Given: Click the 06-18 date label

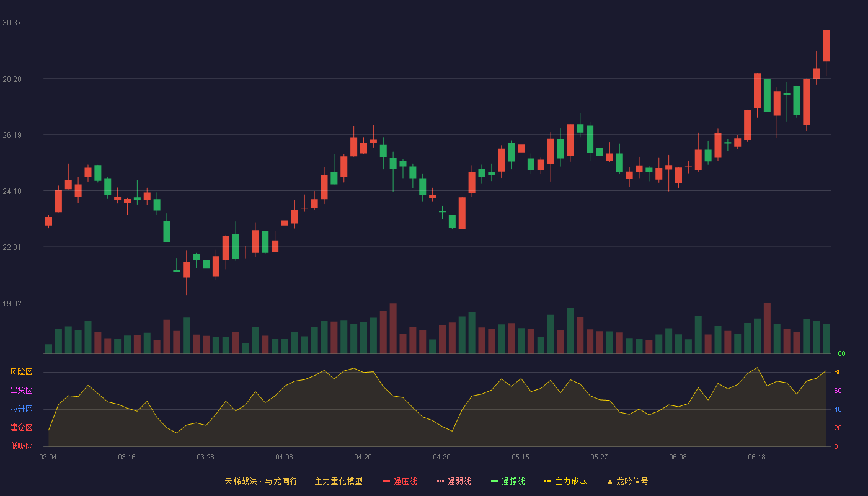Looking at the screenshot, I should pyautogui.click(x=756, y=457).
